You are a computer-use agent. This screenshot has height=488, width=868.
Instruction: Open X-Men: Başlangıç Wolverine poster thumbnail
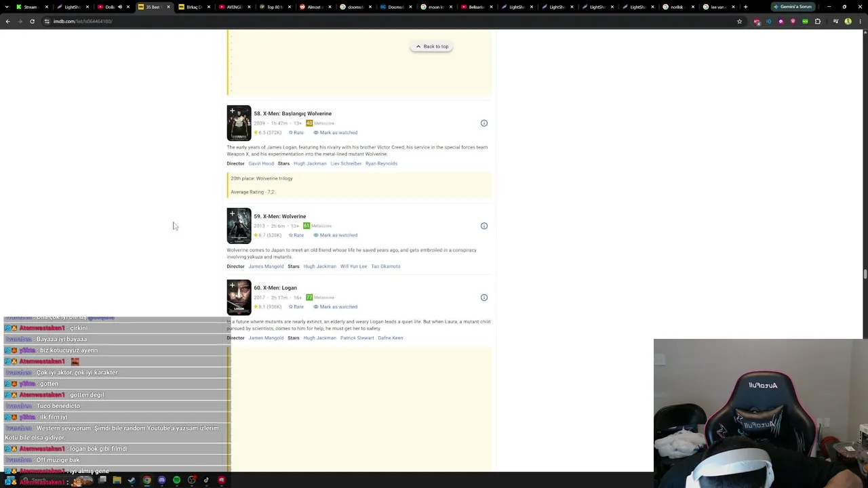pyautogui.click(x=239, y=123)
